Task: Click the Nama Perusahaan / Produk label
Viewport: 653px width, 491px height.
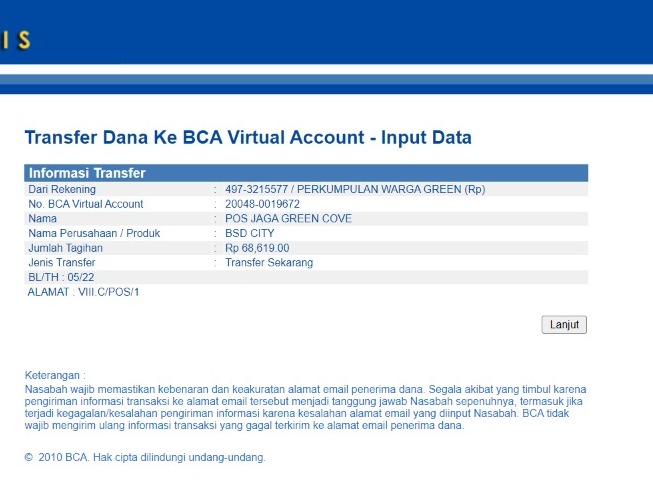Action: [94, 233]
